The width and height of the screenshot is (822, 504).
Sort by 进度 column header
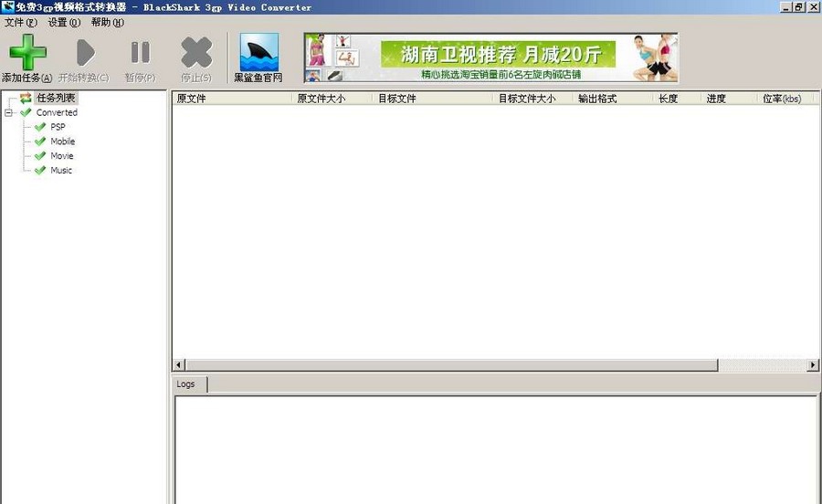pos(729,99)
